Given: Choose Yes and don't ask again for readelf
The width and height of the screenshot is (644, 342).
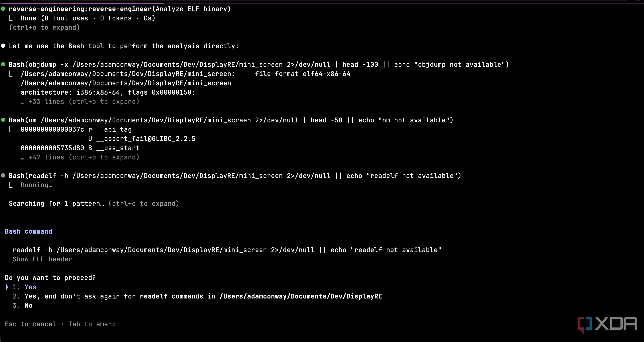Looking at the screenshot, I should [197, 296].
